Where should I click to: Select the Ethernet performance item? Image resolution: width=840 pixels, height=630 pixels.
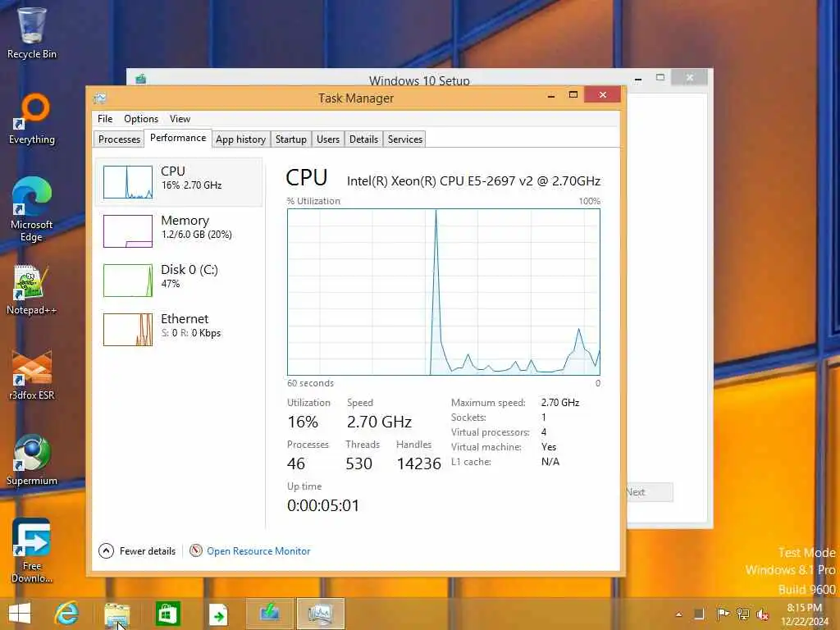[x=179, y=330]
